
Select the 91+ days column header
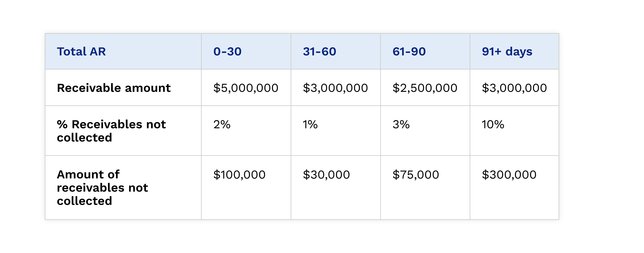[x=514, y=51]
